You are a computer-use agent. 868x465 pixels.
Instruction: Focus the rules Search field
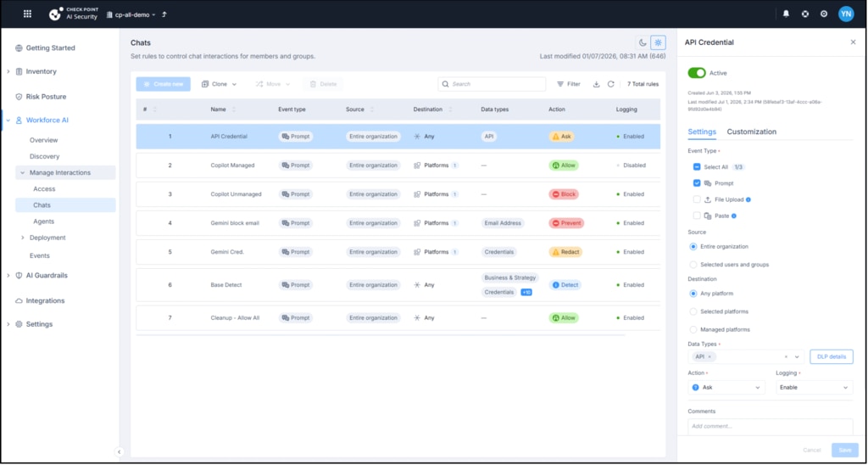pyautogui.click(x=492, y=84)
